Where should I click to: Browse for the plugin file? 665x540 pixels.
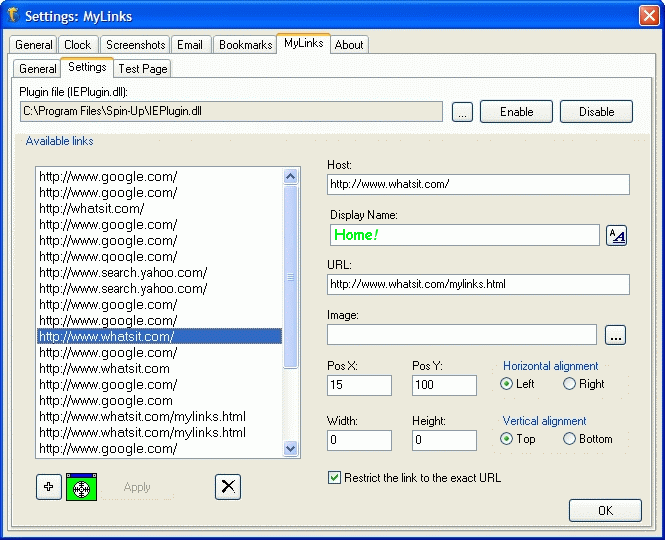(461, 112)
